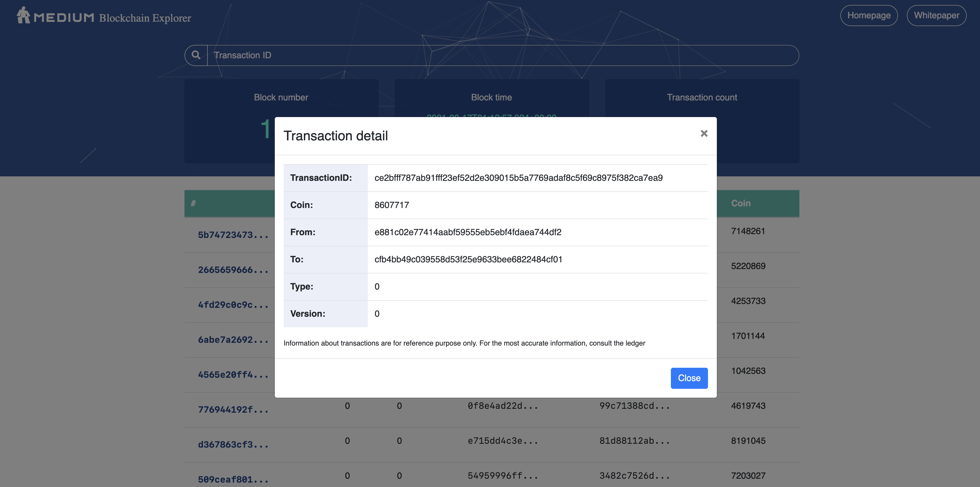
Task: Open transaction d367863cf3...
Action: click(233, 445)
